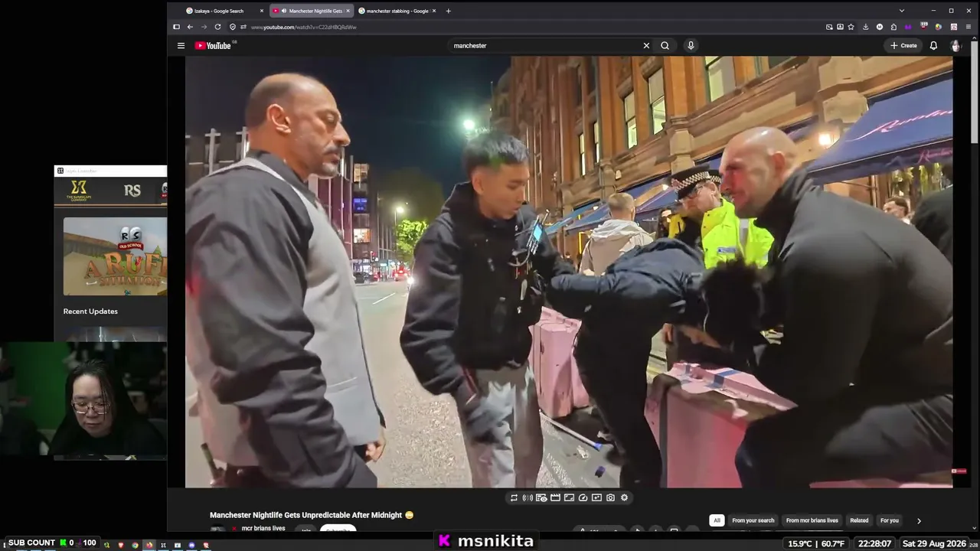Viewport: 980px width, 551px height.
Task: Switch to the Manchester Nightlife tab
Action: point(312,11)
